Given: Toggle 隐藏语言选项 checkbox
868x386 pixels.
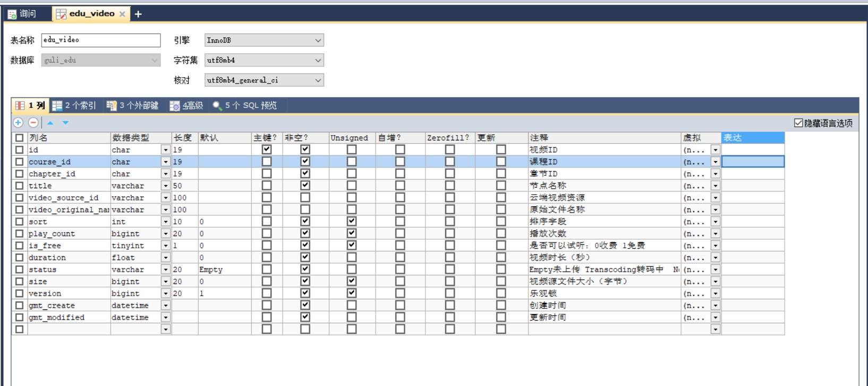Looking at the screenshot, I should coord(798,123).
